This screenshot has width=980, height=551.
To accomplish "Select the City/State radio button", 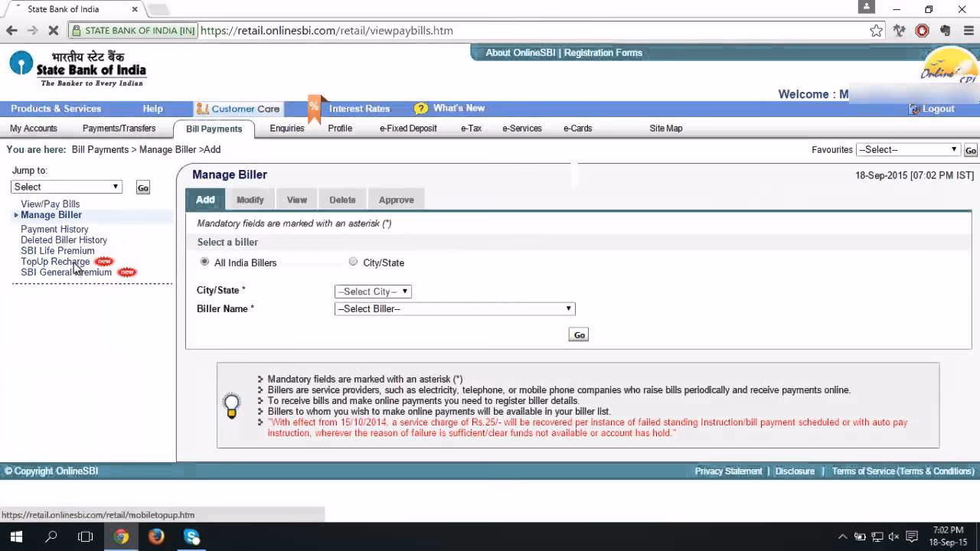I will pos(353,262).
